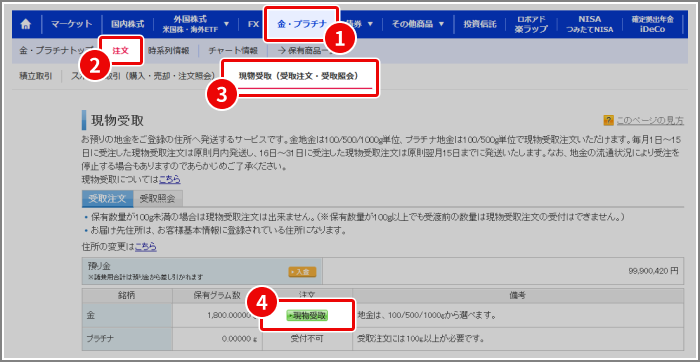Select the 0.00000 g platinum value
Viewport: 700px width, 362px height.
(239, 338)
